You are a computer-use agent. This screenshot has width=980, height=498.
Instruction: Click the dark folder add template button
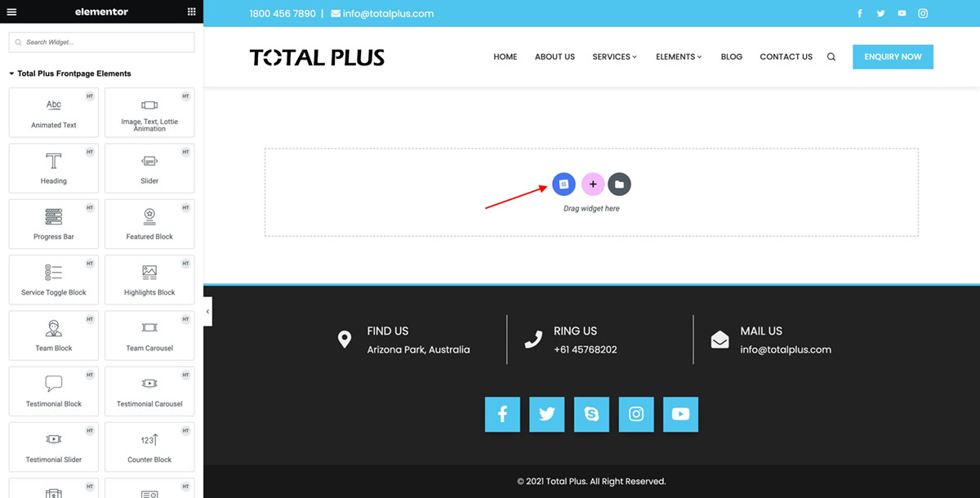619,185
